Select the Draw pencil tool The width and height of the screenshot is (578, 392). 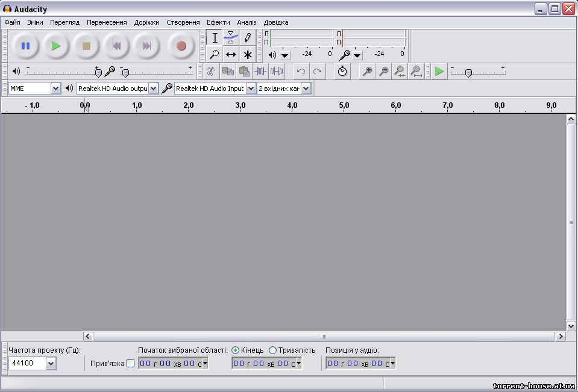tap(247, 37)
